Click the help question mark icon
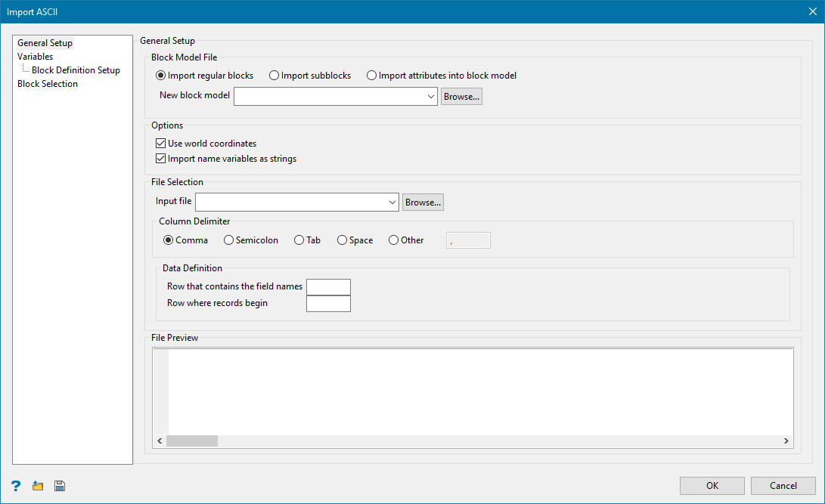This screenshot has width=825, height=504. coord(15,486)
